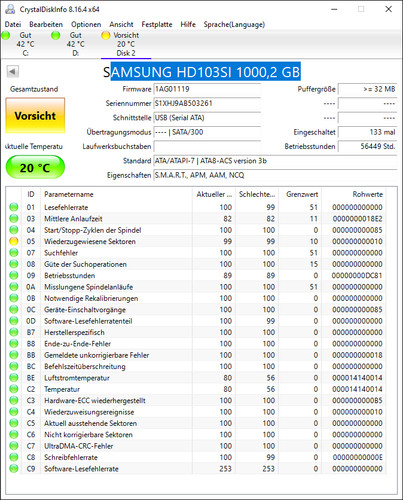Click the yellow status icon for Wiederzugewiesene Sektoren
This screenshot has width=403, height=500.
point(14,241)
